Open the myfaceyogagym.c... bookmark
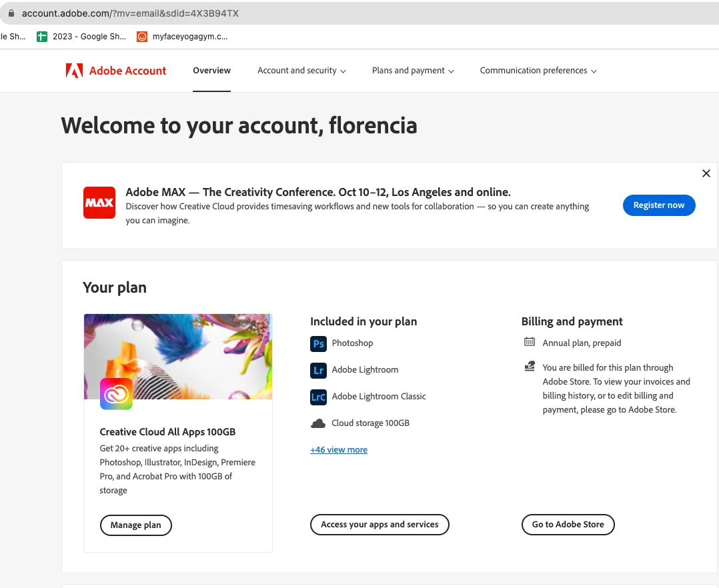The height and width of the screenshot is (588, 719). [182, 37]
